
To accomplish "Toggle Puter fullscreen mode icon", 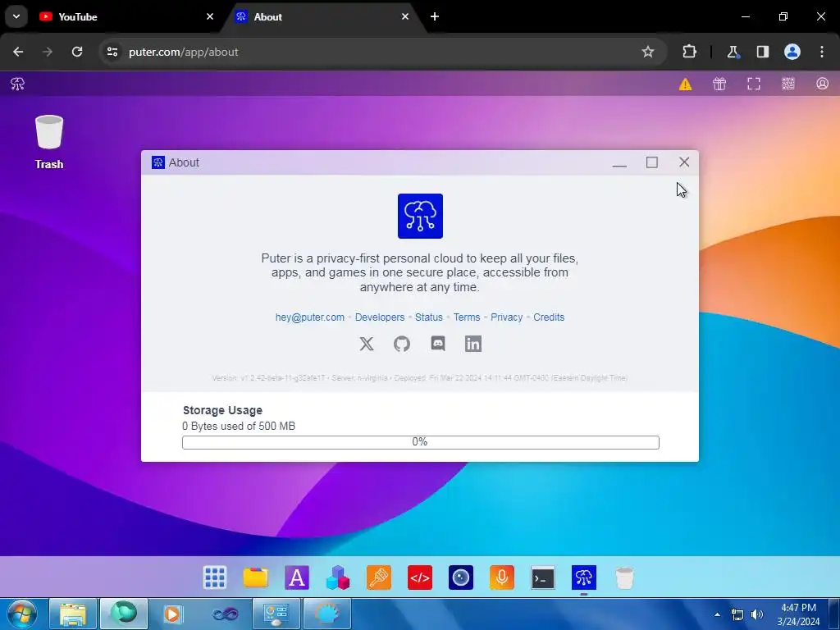I will tap(754, 84).
